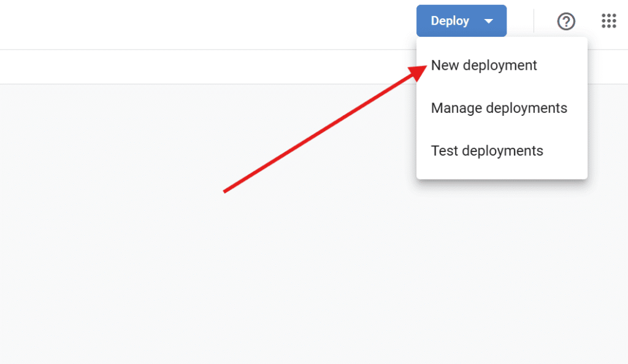This screenshot has width=628, height=364.
Task: Pick the Test deployments menu entry
Action: (x=487, y=151)
